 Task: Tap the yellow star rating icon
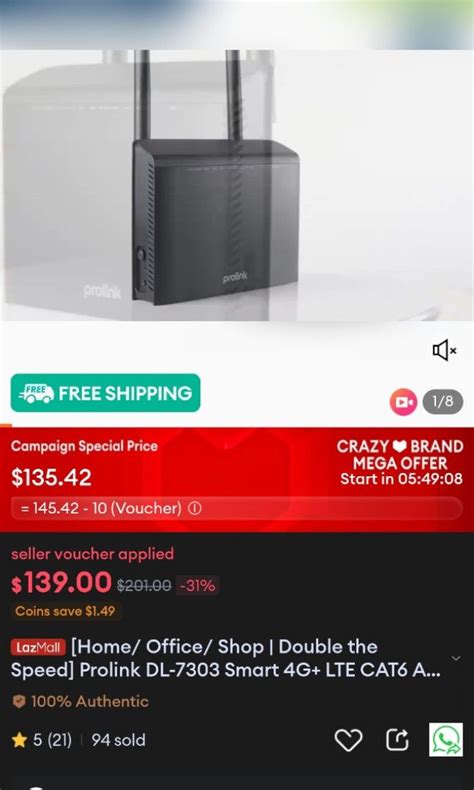[19, 740]
